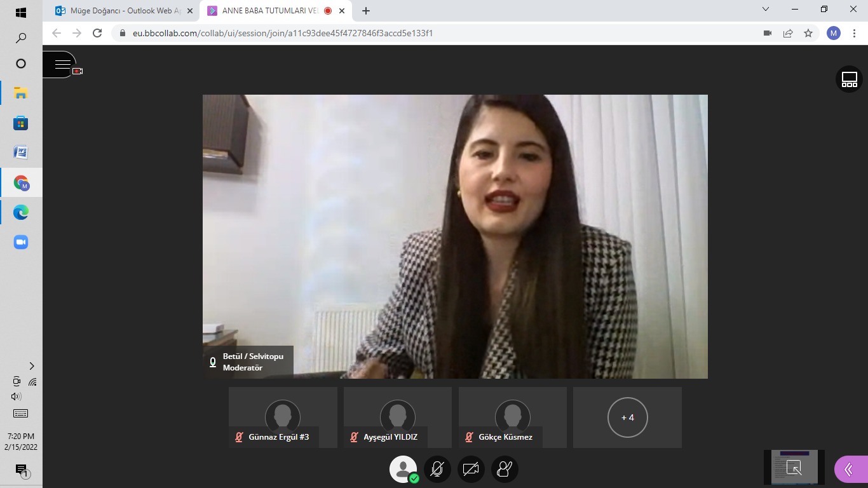Select Gökçe Küsmez participant tile
868x488 pixels.
[x=512, y=417]
